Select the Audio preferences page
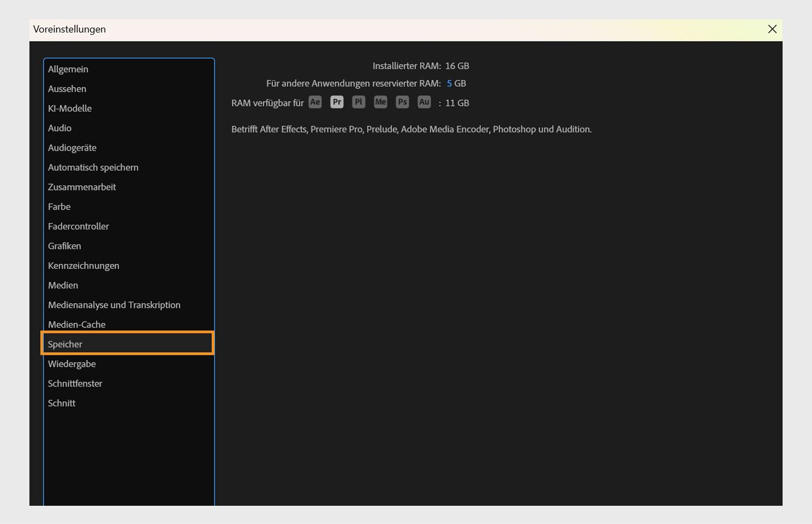This screenshot has height=524, width=812. (59, 128)
